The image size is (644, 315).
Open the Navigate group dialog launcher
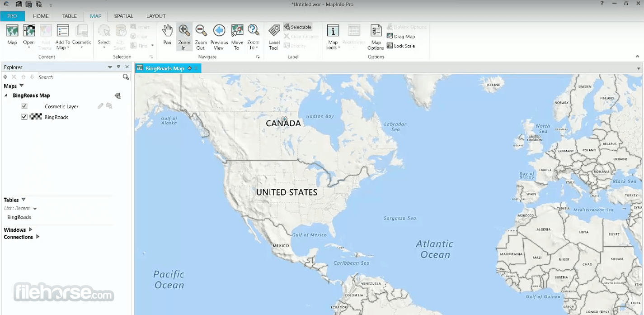(258, 57)
